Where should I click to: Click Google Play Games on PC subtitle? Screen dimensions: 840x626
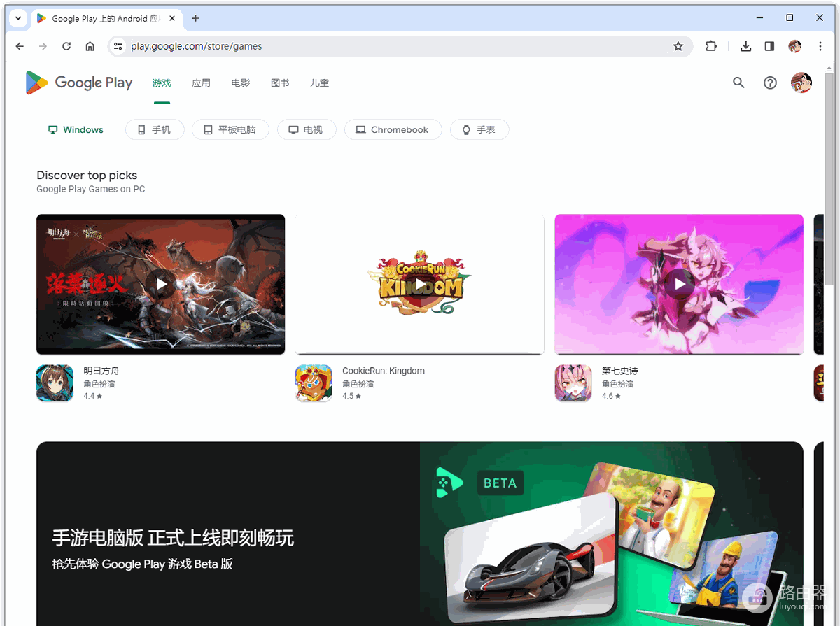[91, 189]
